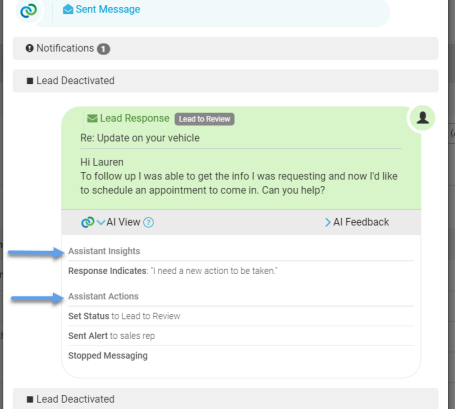Screen dimensions: 455x409
Task: Collapse the AI View section chevron
Action: tap(101, 222)
